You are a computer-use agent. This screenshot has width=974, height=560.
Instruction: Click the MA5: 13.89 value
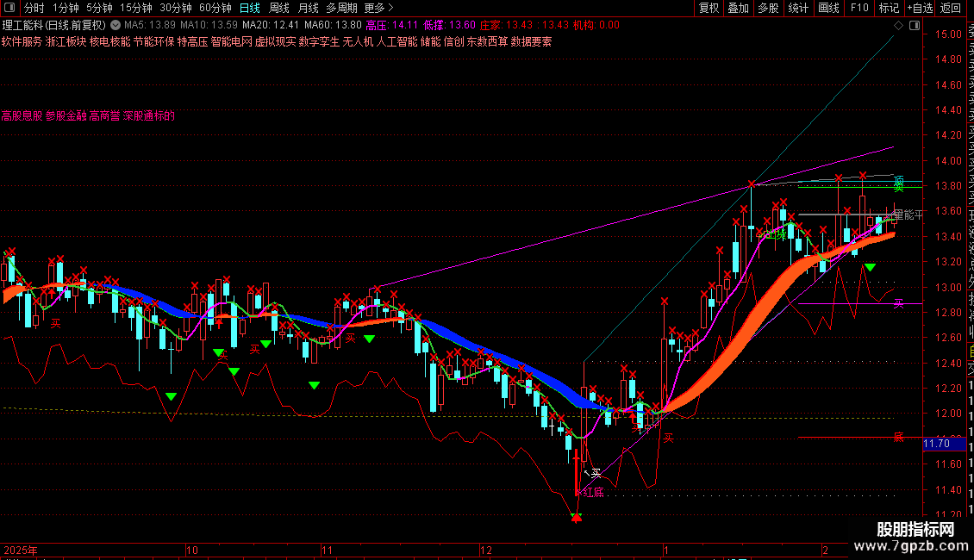pos(150,26)
